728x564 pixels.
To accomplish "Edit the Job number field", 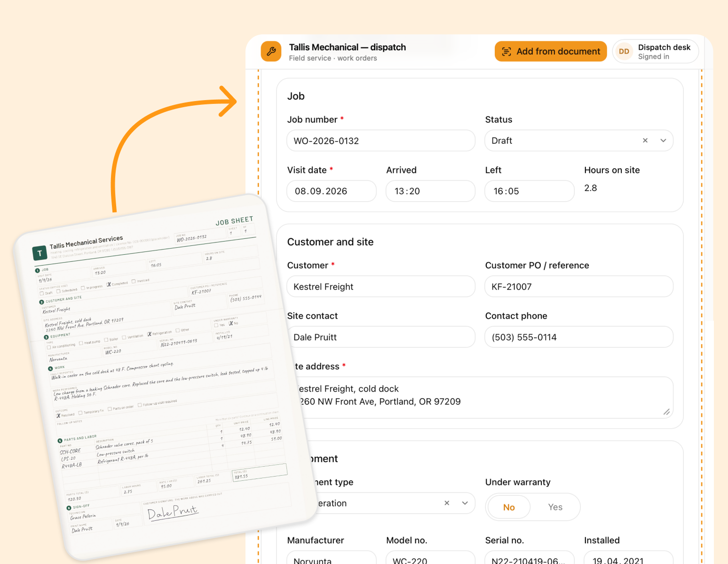I will pos(381,141).
